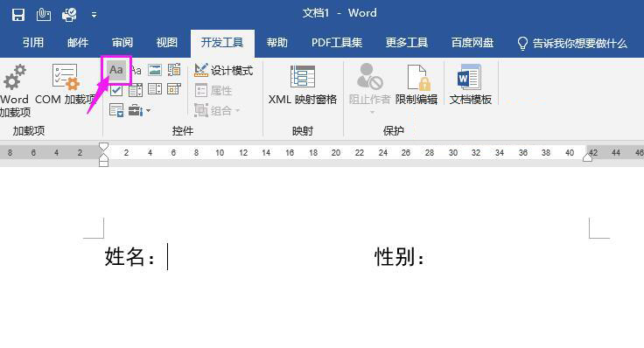Insert Picture content control

[155, 70]
